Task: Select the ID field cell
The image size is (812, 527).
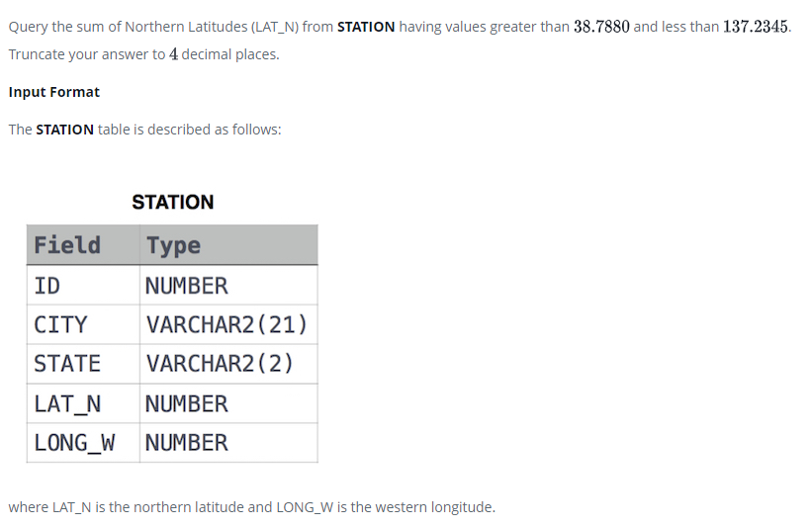Action: [83, 285]
